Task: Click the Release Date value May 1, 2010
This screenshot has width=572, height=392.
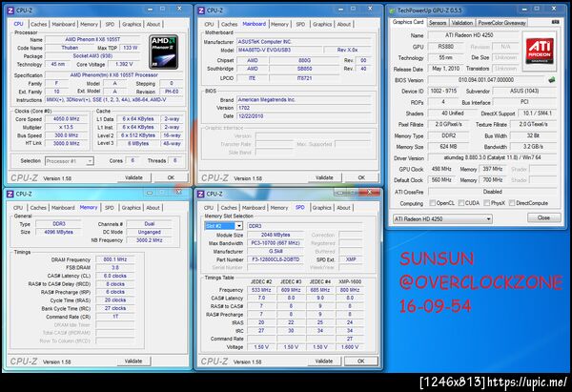Action: click(446, 69)
